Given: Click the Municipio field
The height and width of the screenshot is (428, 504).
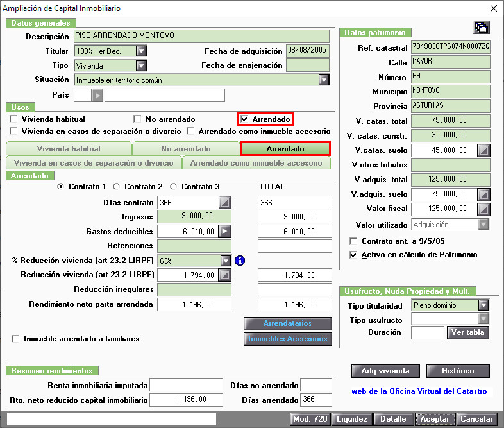Looking at the screenshot, I should [451, 91].
